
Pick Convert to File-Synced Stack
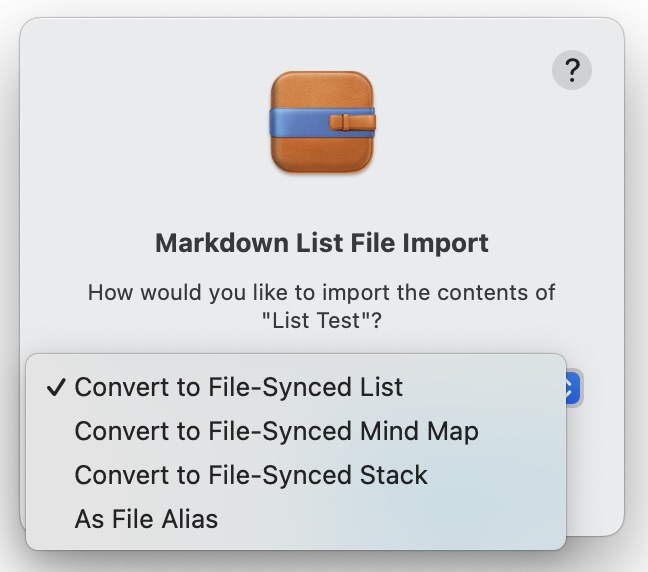(251, 475)
